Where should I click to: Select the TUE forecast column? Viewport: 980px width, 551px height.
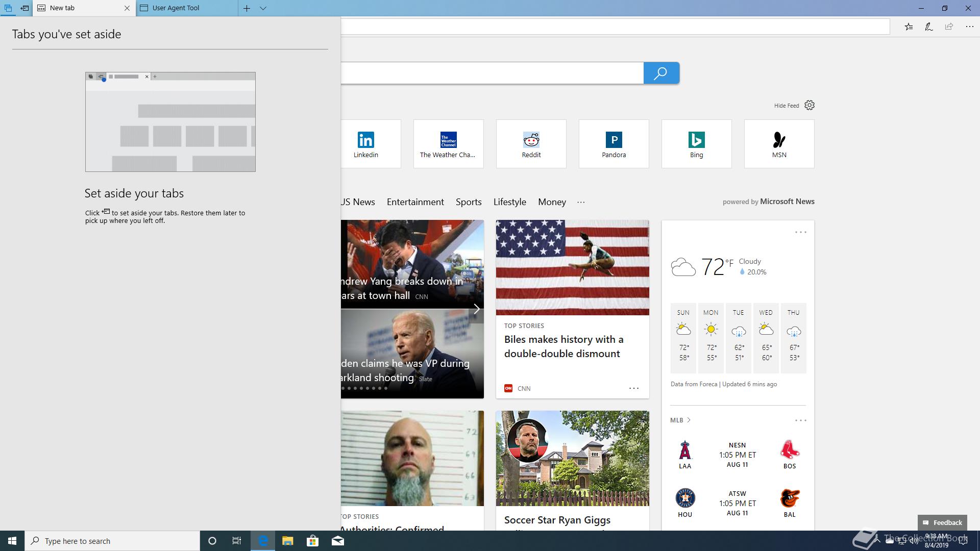coord(739,338)
